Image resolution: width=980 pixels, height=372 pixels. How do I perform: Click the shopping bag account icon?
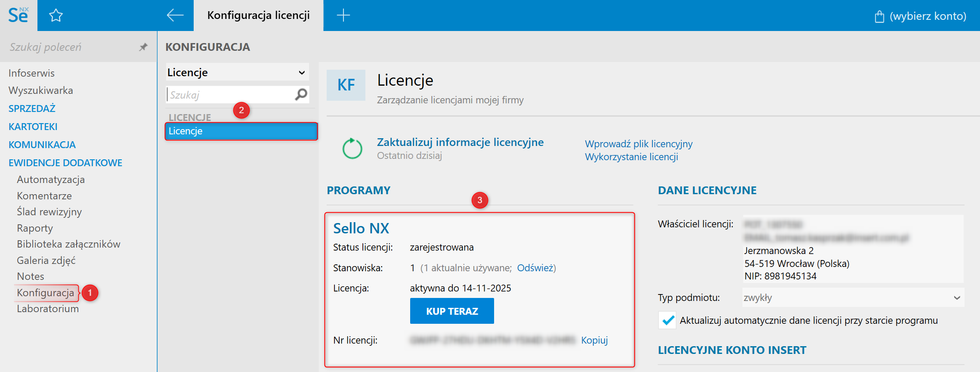(x=879, y=16)
